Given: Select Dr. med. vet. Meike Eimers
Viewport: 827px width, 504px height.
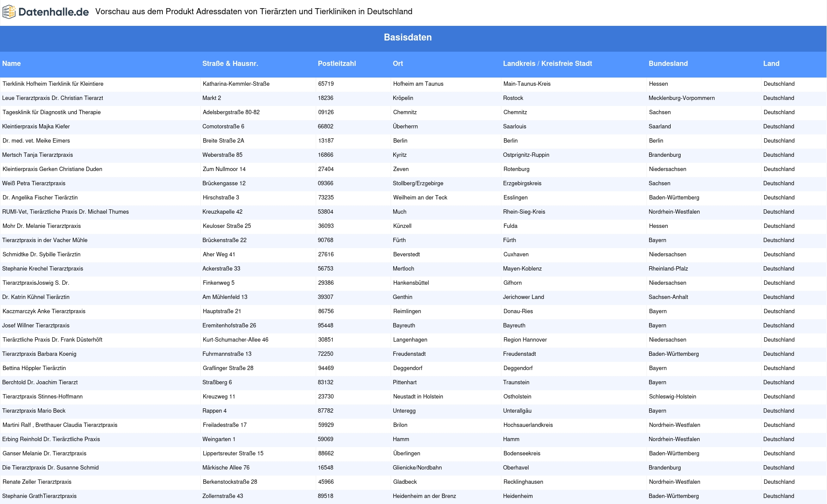Looking at the screenshot, I should point(36,141).
